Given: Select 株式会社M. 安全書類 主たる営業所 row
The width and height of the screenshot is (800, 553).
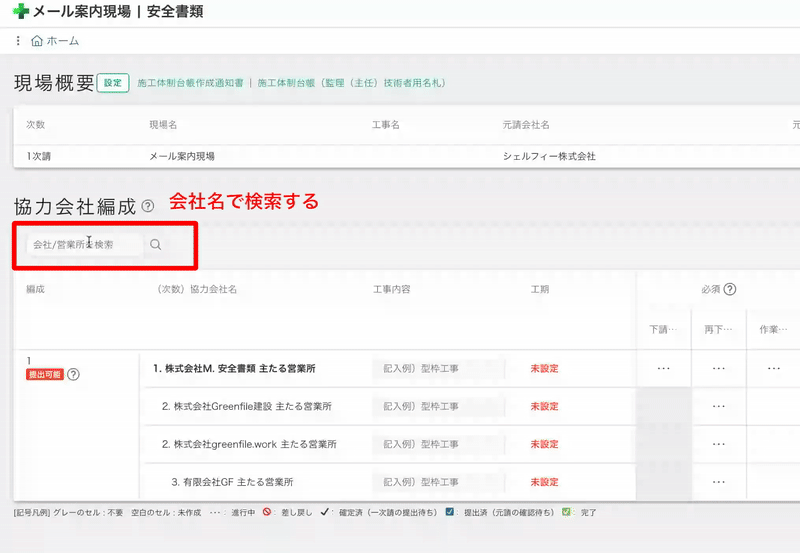Looking at the screenshot, I should (x=234, y=368).
